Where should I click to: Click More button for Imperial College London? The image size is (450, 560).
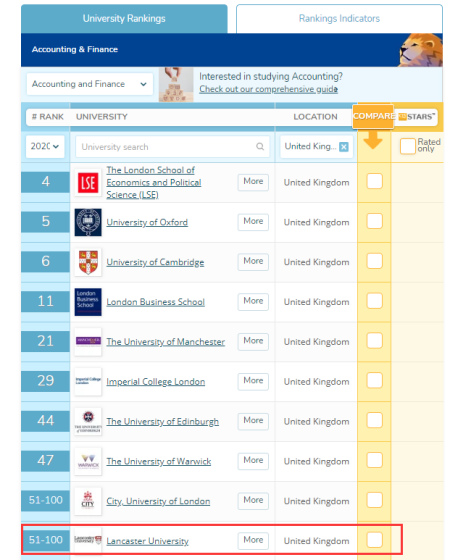[x=253, y=381]
